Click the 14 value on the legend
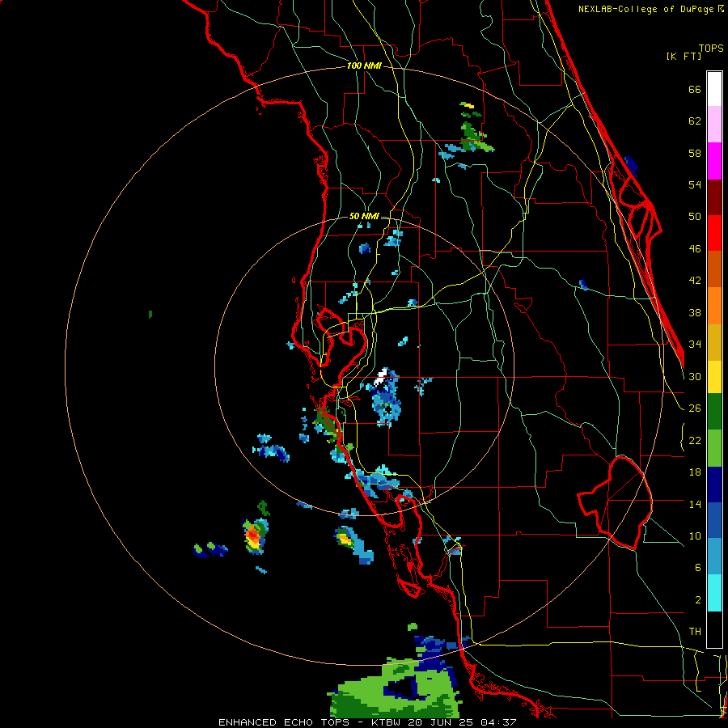Screen dimensions: 728x728 (x=695, y=504)
